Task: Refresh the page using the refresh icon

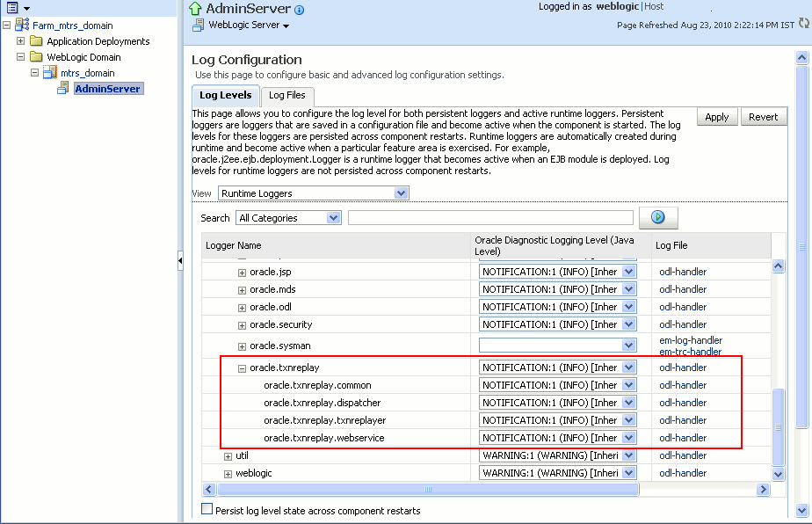Action: tap(804, 24)
